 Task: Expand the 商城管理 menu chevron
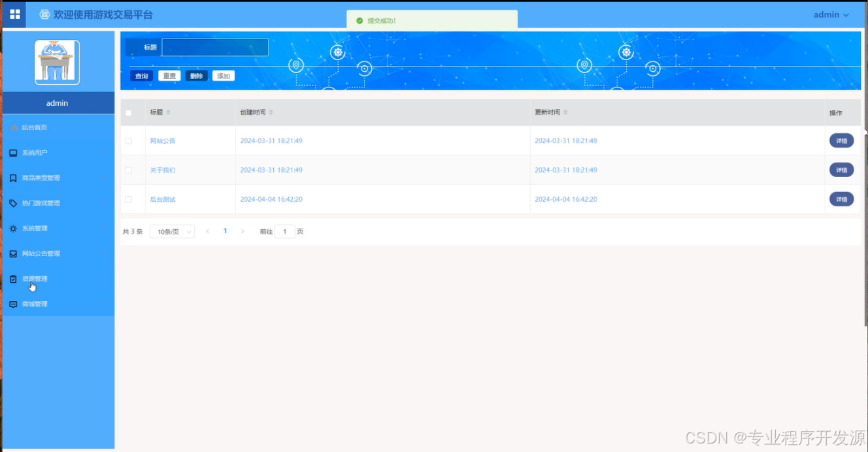103,304
